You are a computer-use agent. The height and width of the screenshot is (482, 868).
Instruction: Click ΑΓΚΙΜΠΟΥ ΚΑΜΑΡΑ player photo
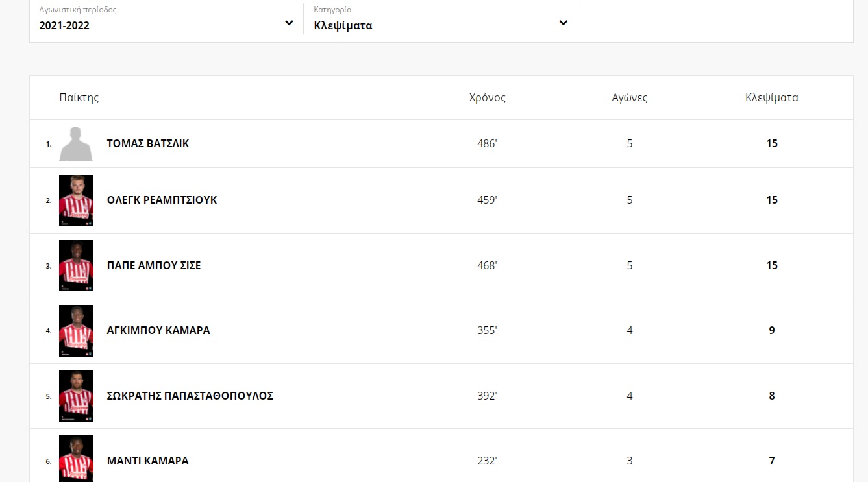click(x=76, y=330)
